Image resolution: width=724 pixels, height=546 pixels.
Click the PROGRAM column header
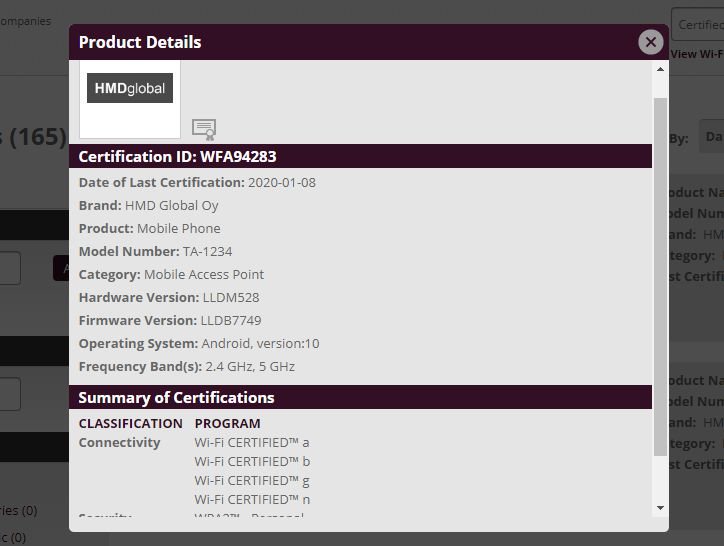coord(228,424)
